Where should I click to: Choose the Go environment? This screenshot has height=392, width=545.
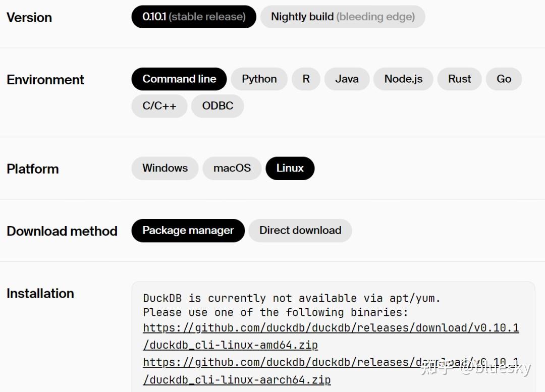tap(504, 79)
